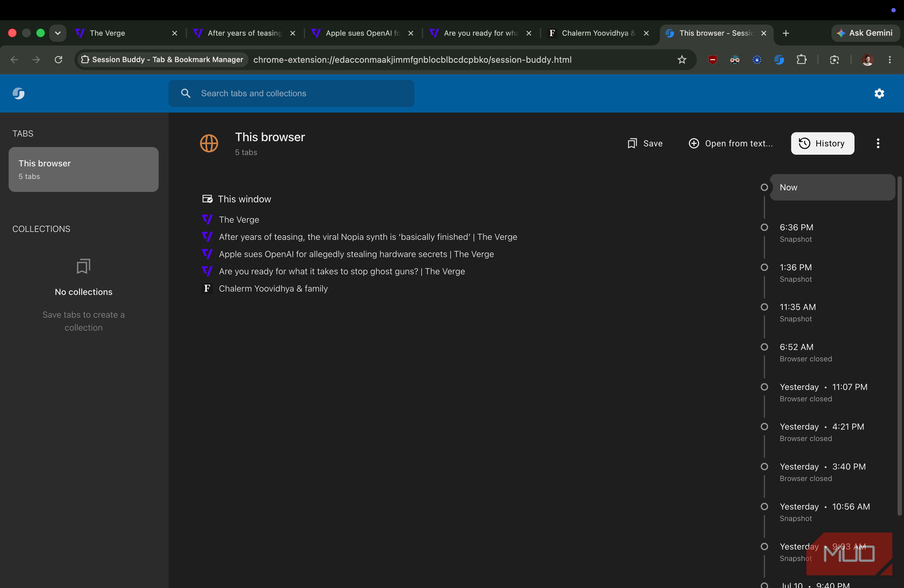The height and width of the screenshot is (588, 904).
Task: Click the Session Buddy extension toolbar icon
Action: (x=779, y=60)
